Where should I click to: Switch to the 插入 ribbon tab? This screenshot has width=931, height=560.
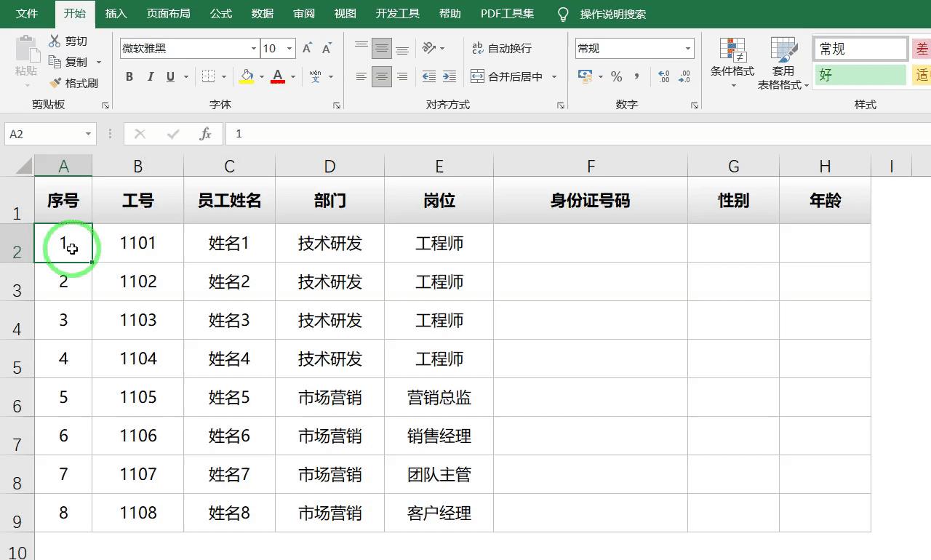pos(116,13)
